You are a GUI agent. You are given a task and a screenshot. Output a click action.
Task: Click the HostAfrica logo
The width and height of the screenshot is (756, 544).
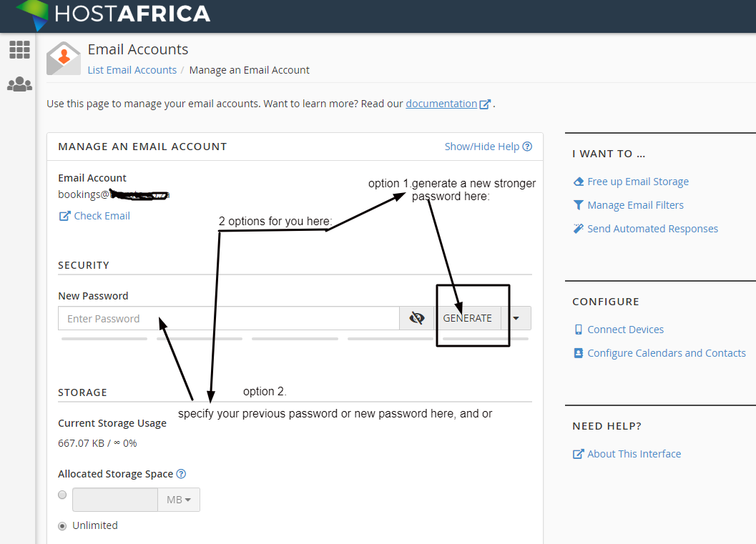coord(113,14)
